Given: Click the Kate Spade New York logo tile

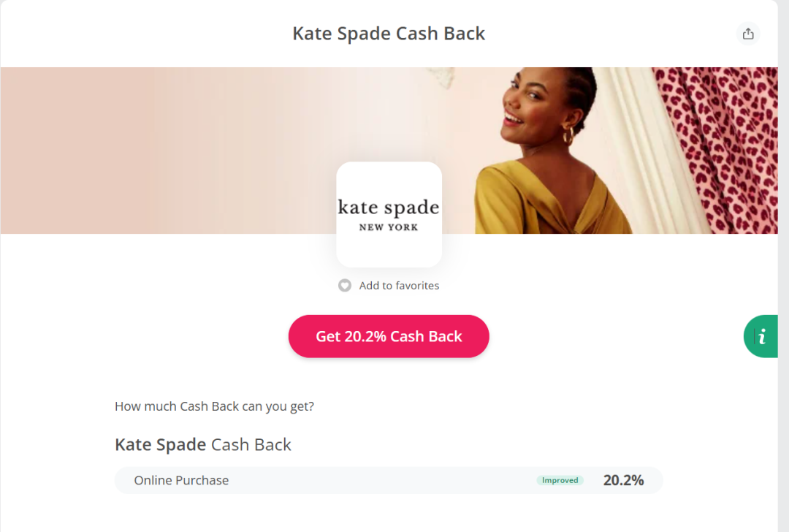Looking at the screenshot, I should coord(389,214).
